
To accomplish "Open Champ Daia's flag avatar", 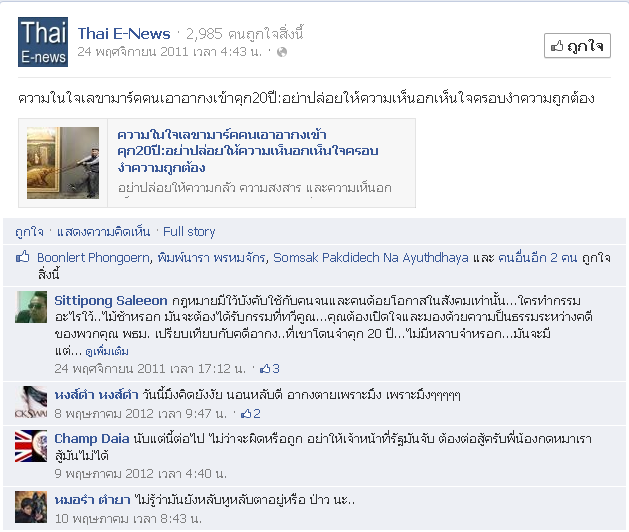I will [31, 446].
